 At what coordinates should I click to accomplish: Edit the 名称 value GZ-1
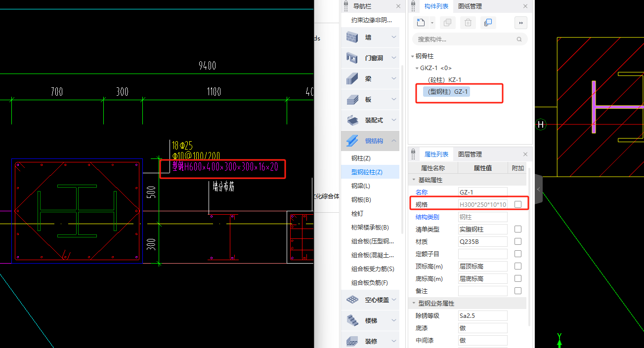click(483, 192)
